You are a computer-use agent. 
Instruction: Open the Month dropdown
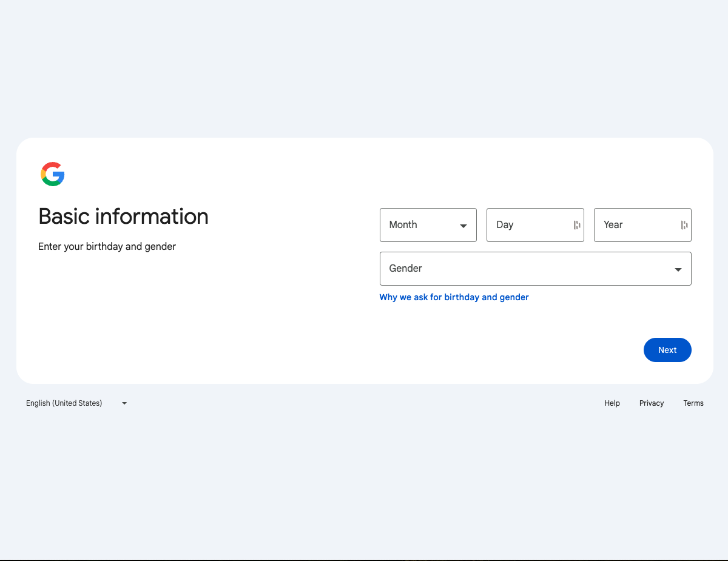[428, 225]
